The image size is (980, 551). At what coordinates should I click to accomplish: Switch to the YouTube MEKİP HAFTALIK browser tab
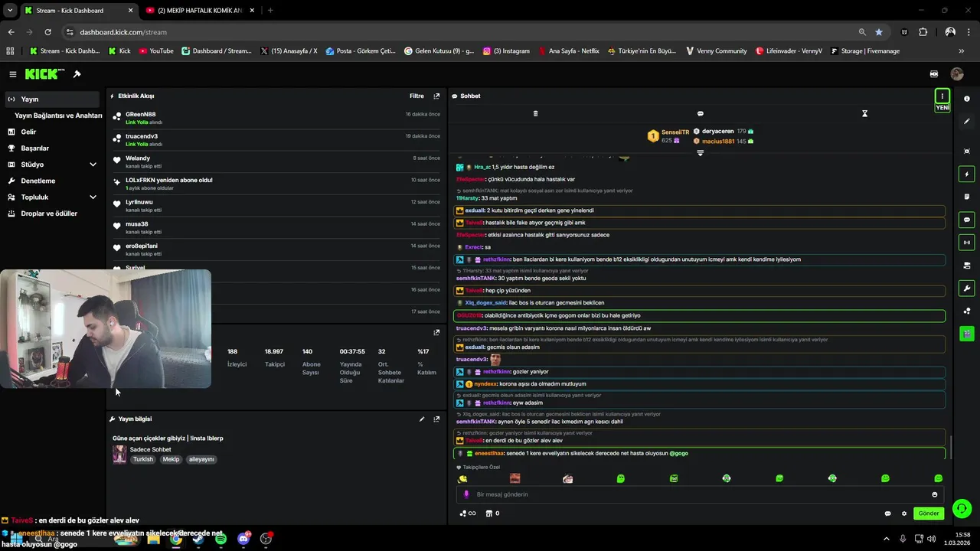201,11
